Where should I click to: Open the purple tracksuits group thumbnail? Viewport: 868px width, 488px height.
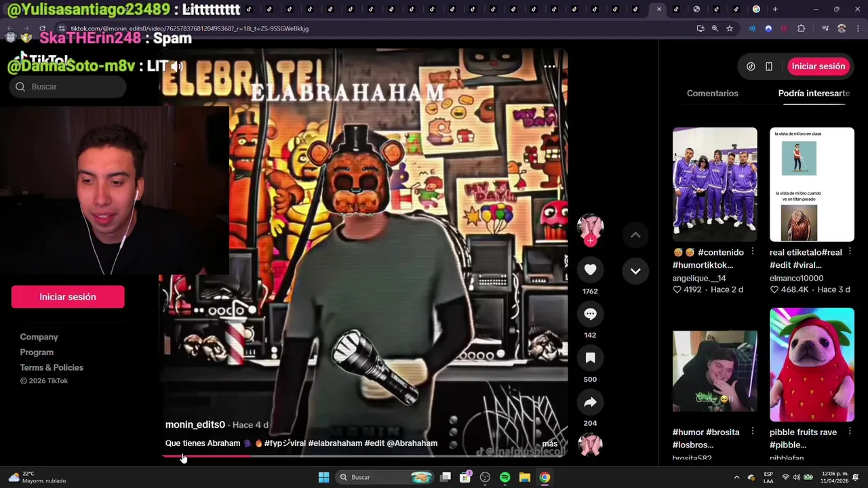[715, 184]
